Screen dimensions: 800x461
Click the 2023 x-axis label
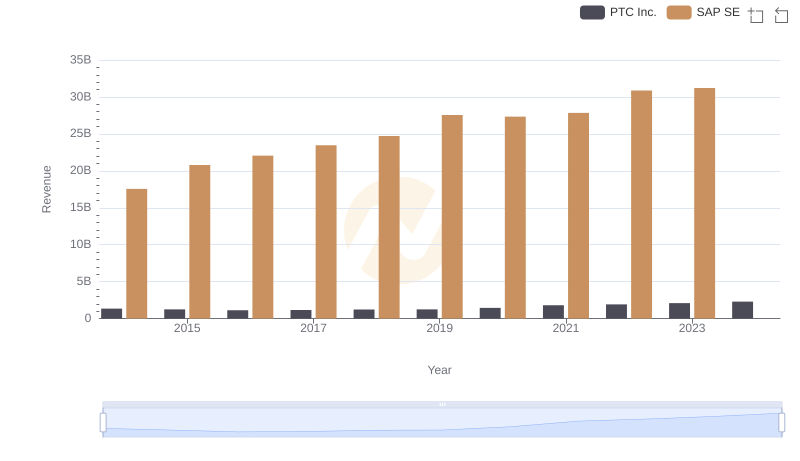[692, 328]
